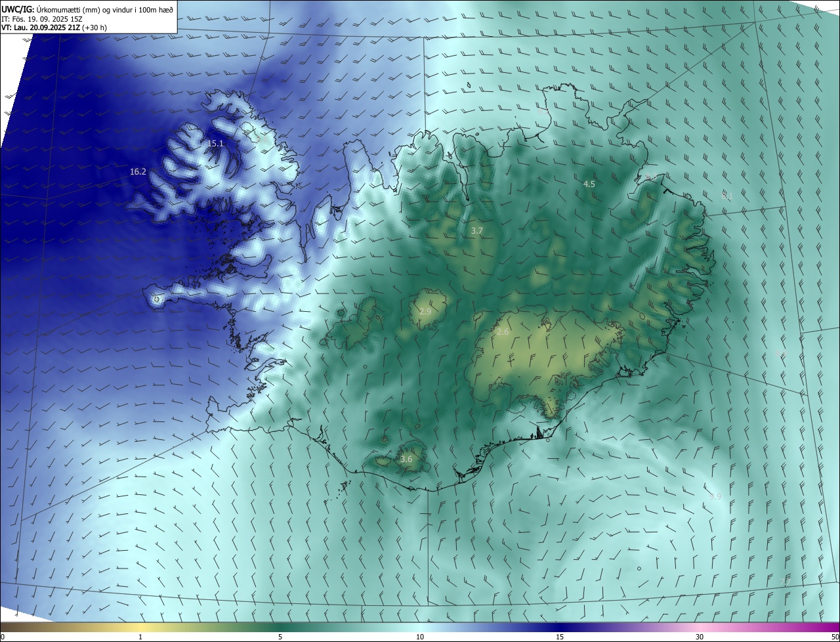Select the 3.7 precipitable water value

pos(477,230)
